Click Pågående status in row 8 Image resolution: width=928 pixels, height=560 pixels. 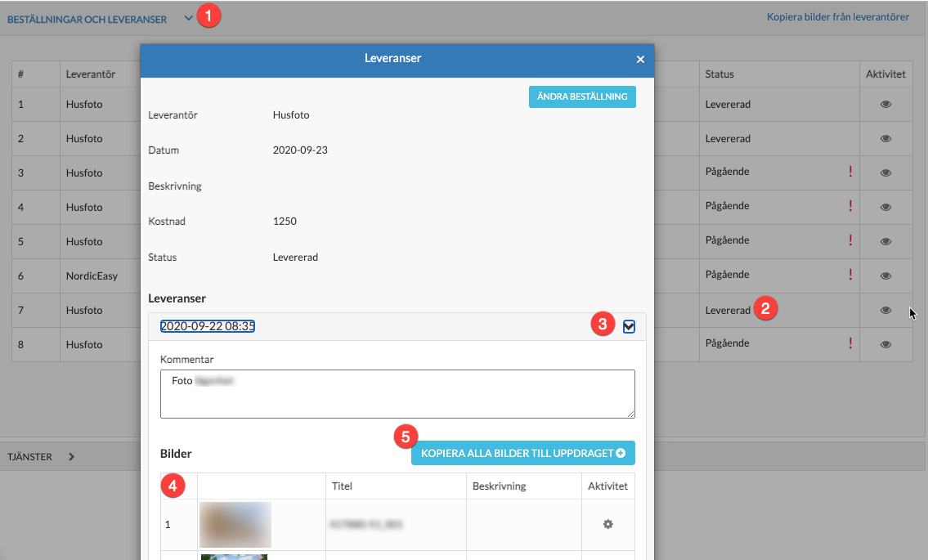point(727,343)
